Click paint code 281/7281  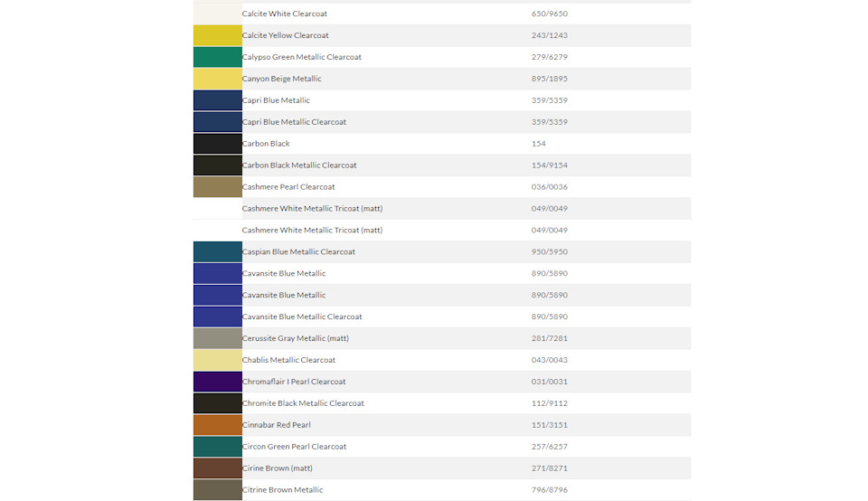pyautogui.click(x=550, y=338)
